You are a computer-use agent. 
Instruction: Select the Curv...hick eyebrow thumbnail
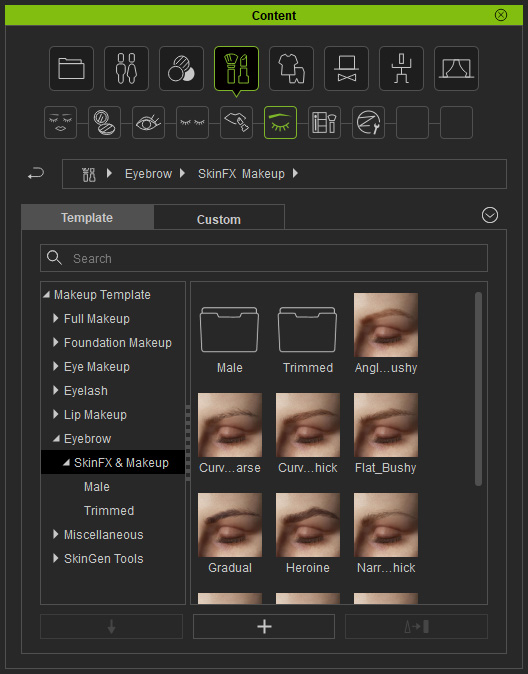307,425
